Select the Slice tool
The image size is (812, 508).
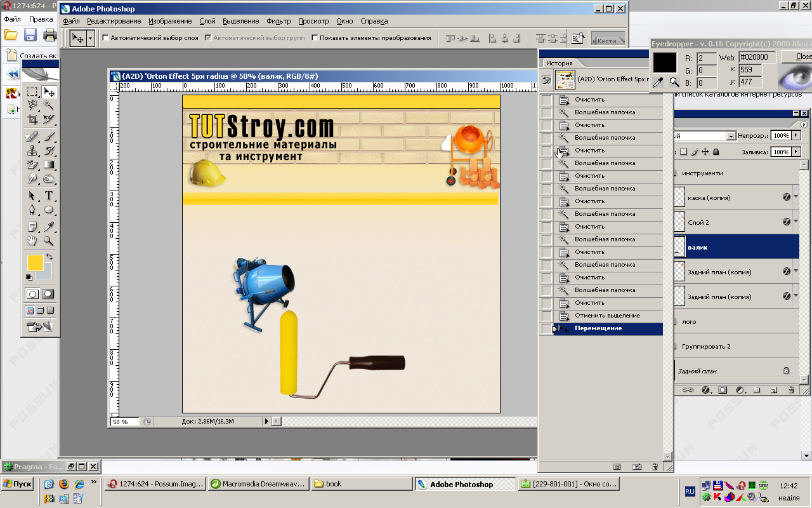[49, 119]
